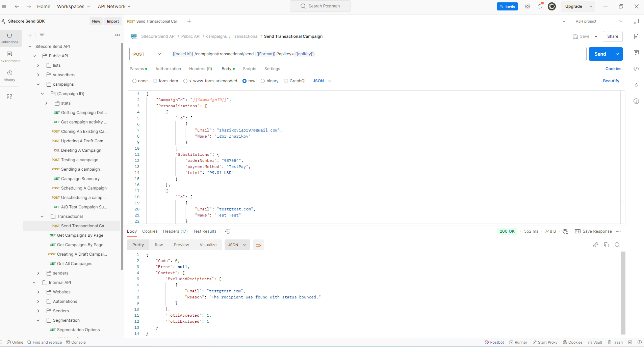This screenshot has height=347, width=644.
Task: Open the POST method dropdown
Action: coord(148,54)
